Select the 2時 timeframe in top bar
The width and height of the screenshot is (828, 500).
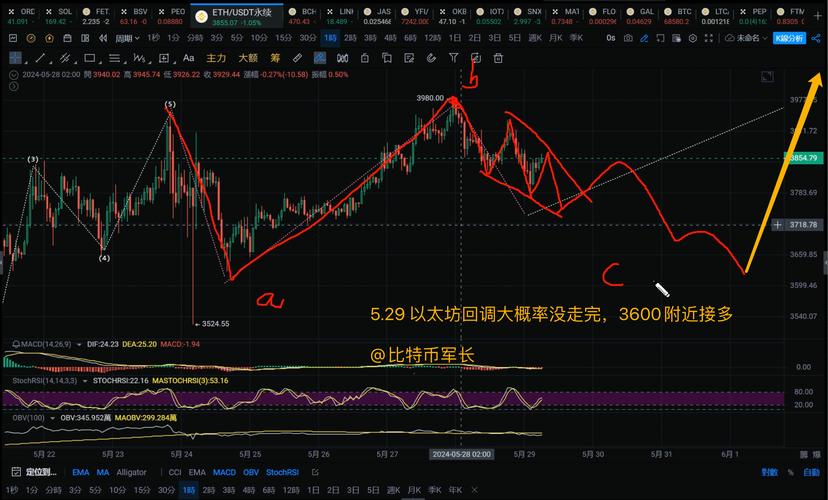350,38
